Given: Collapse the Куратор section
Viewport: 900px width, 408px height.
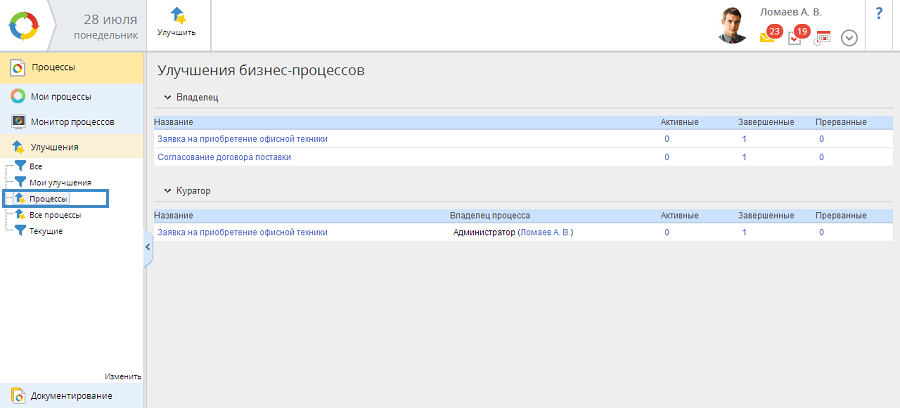Looking at the screenshot, I should point(168,190).
